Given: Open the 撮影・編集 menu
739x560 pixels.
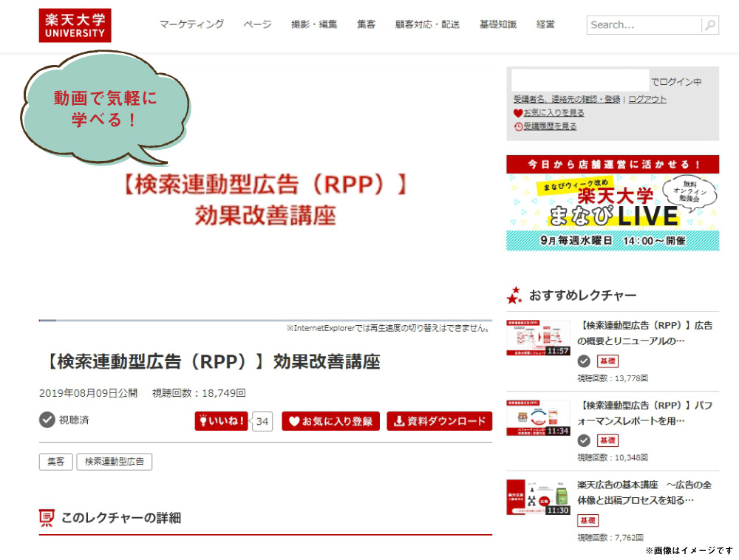Looking at the screenshot, I should click(314, 24).
